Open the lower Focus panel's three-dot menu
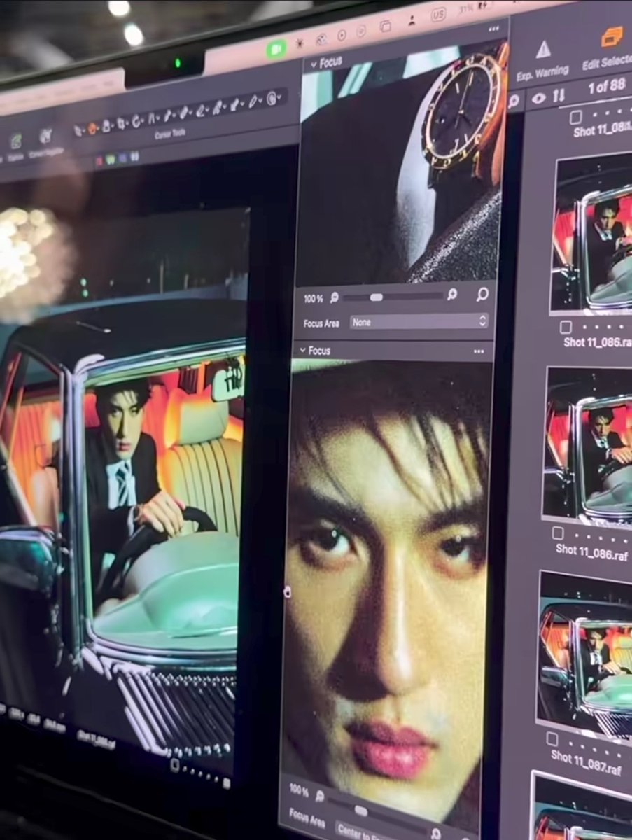Image resolution: width=632 pixels, height=840 pixels. tap(479, 351)
